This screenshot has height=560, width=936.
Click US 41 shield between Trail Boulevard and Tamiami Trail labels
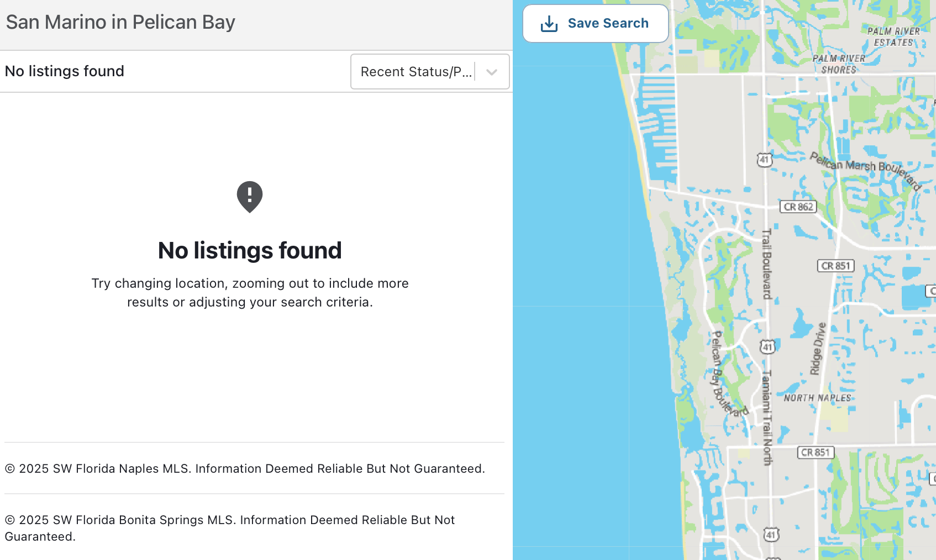[x=767, y=347]
